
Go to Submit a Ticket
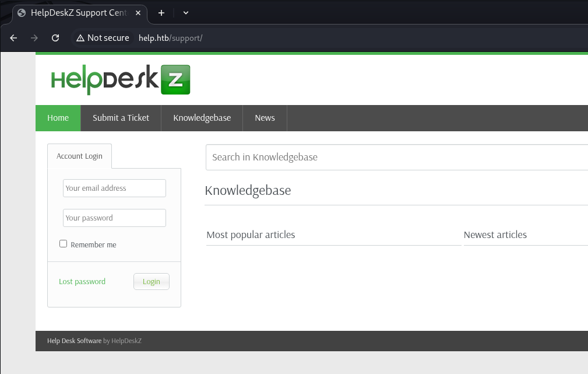[x=121, y=118]
